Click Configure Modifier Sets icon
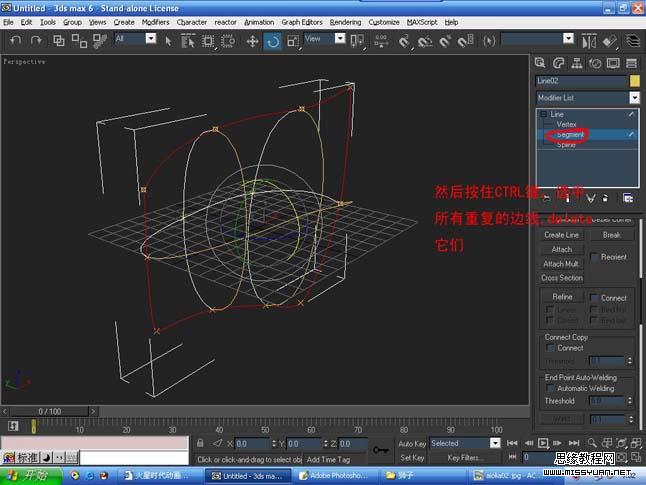This screenshot has height=485, width=646. point(628,199)
